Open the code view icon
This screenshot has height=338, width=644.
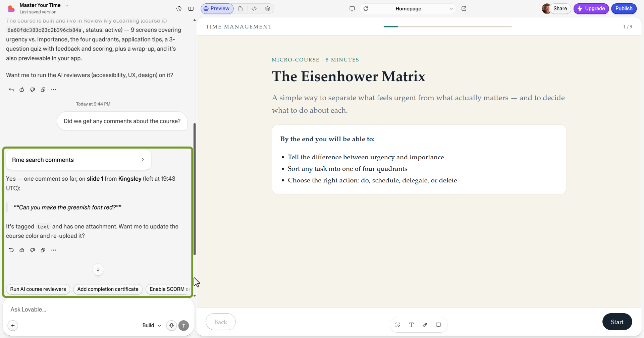point(254,9)
